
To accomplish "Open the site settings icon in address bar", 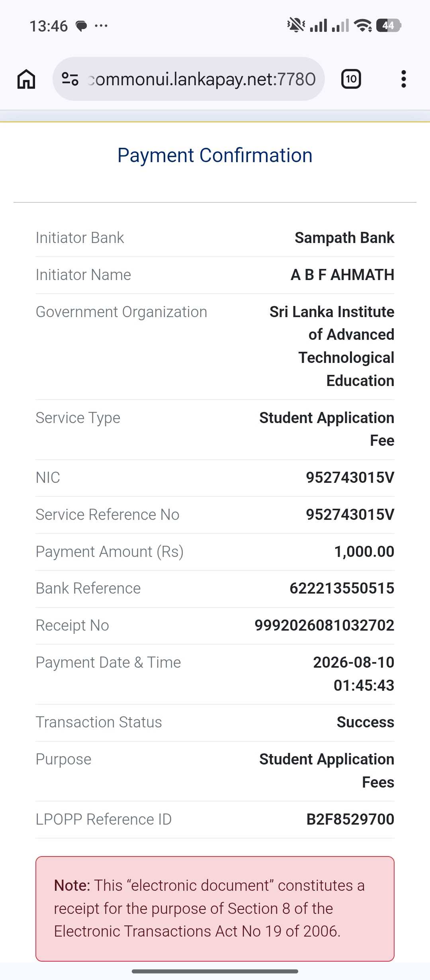I will coord(70,79).
